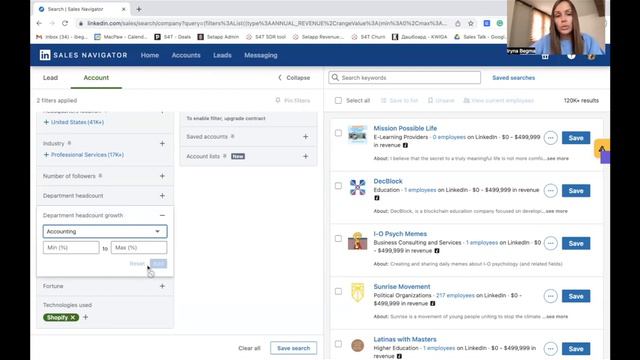This screenshot has height=360, width=640.
Task: Open the Inbox (34) Gmail bookmark
Action: [x=62, y=37]
